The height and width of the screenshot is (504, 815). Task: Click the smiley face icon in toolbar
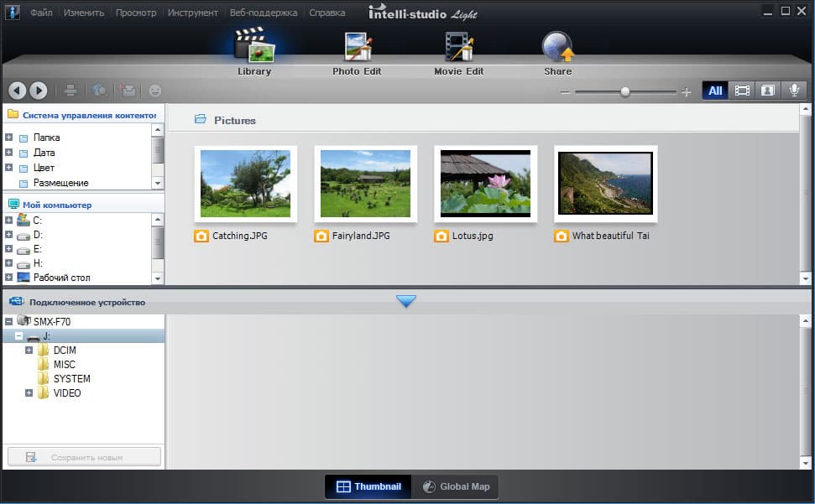155,91
